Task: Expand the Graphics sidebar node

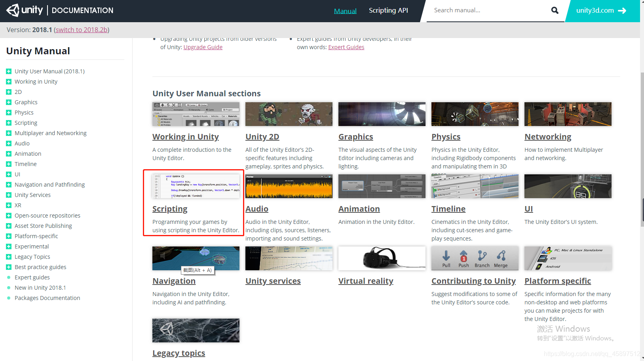Action: pyautogui.click(x=9, y=102)
